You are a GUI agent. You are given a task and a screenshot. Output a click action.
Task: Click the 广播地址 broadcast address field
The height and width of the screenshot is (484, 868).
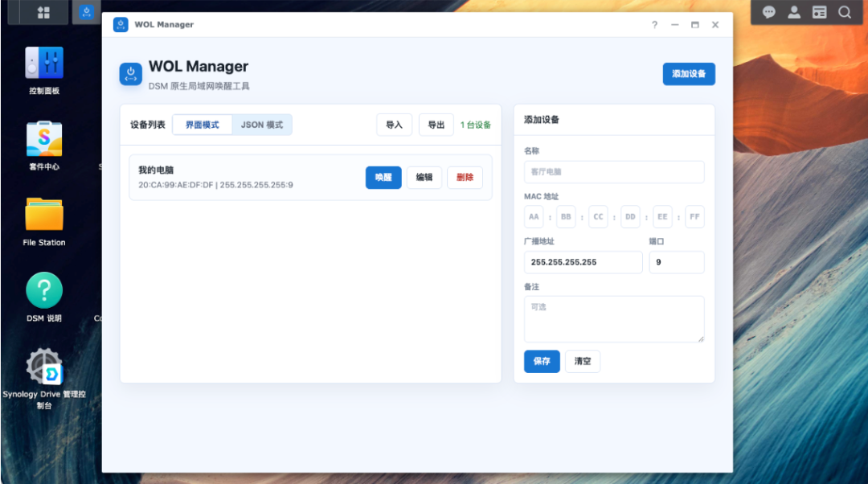pyautogui.click(x=583, y=262)
